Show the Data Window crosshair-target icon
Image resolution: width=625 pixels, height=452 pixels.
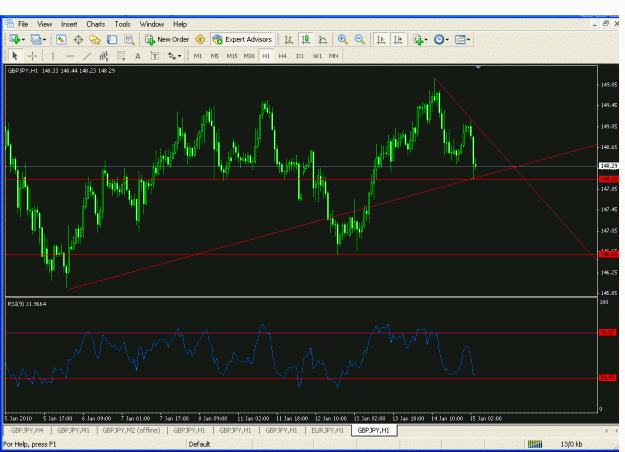(x=78, y=39)
